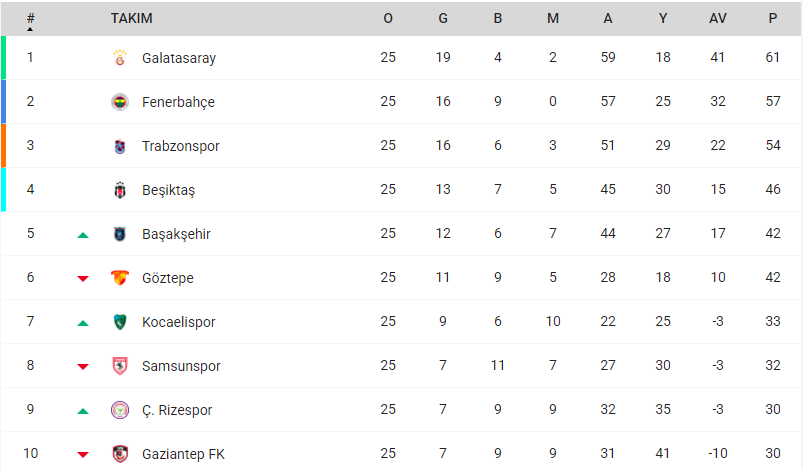Click the Beşiktaş club emblem
Image resolution: width=803 pixels, height=470 pixels.
(x=120, y=190)
